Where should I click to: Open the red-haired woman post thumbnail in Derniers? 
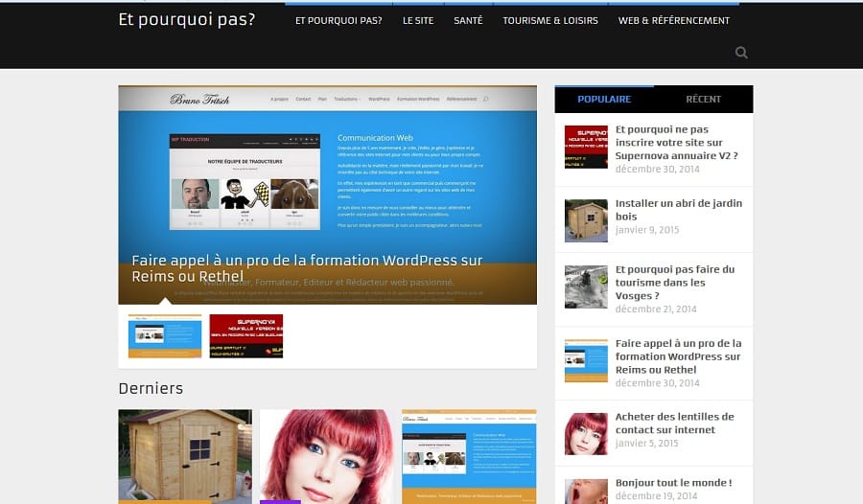[326, 455]
